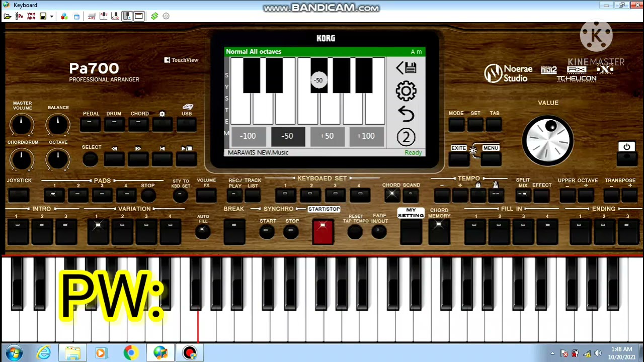Click the Korg Pa import toolbar icon

tap(19, 17)
